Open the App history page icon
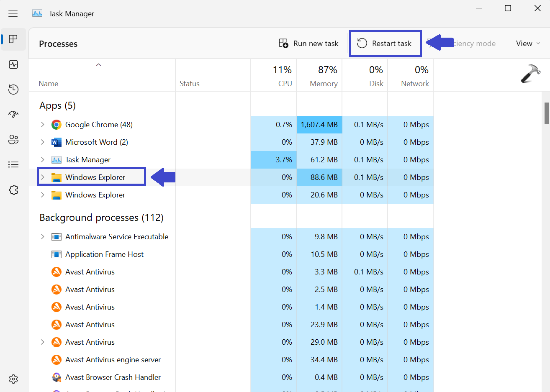This screenshot has height=392, width=550. [13, 89]
